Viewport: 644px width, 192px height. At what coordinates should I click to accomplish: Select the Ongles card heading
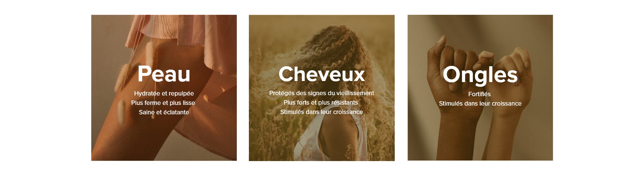point(480,75)
